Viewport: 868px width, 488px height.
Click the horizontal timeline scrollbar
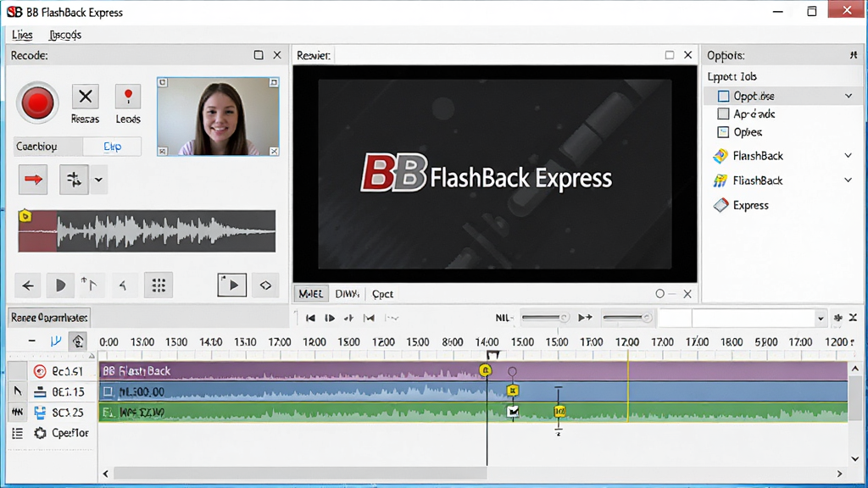click(301, 474)
